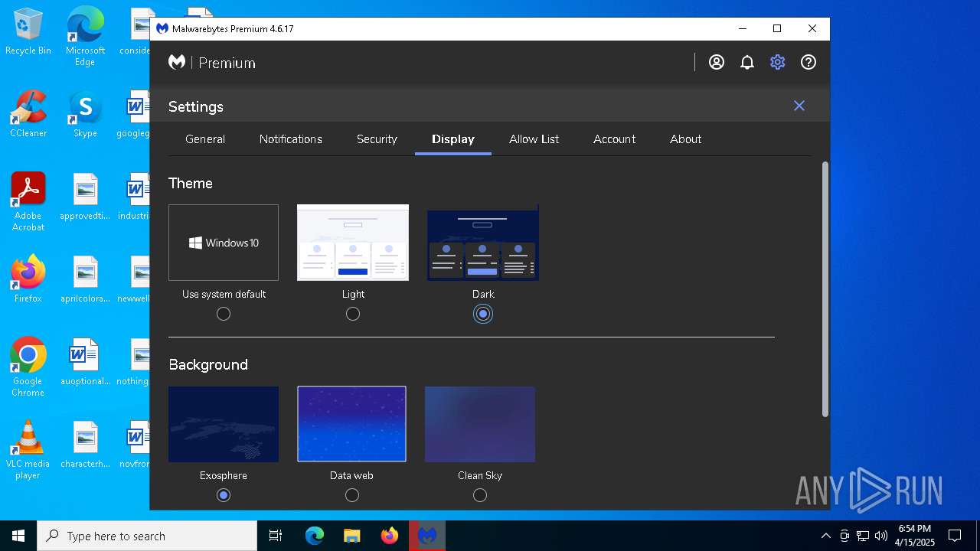
Task: Open VLC media player desktop shortcut
Action: point(28,450)
